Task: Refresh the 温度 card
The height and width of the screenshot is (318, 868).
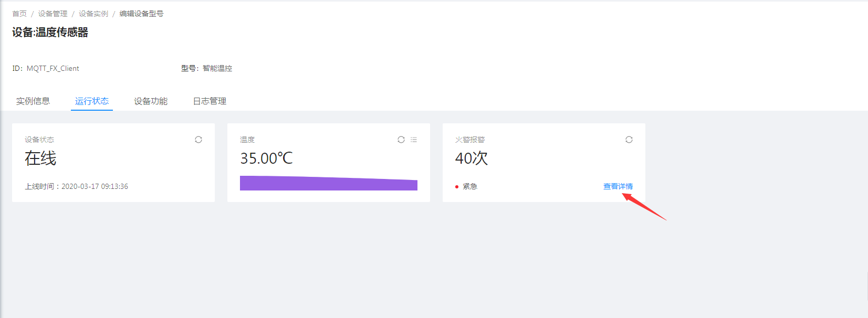Action: point(401,140)
